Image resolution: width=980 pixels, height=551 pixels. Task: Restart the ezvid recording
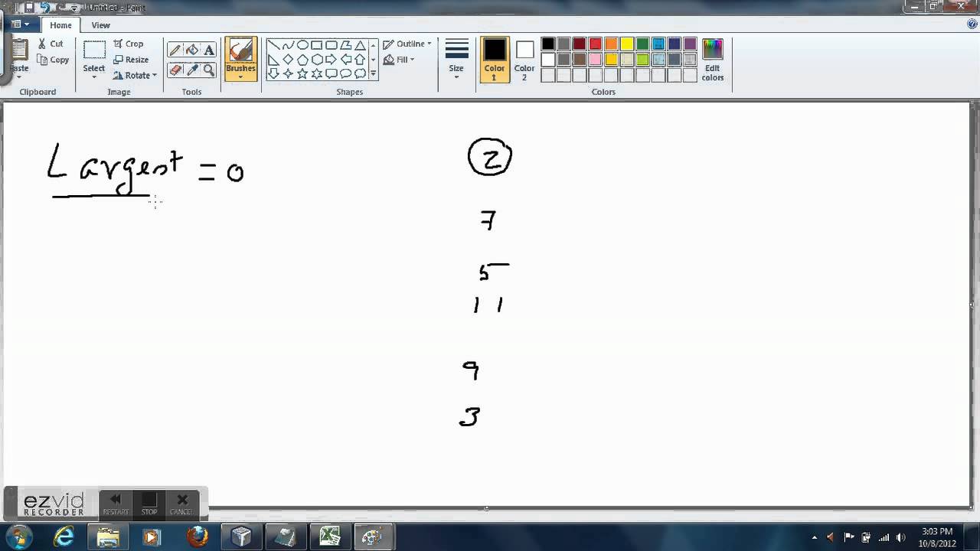pyautogui.click(x=116, y=504)
